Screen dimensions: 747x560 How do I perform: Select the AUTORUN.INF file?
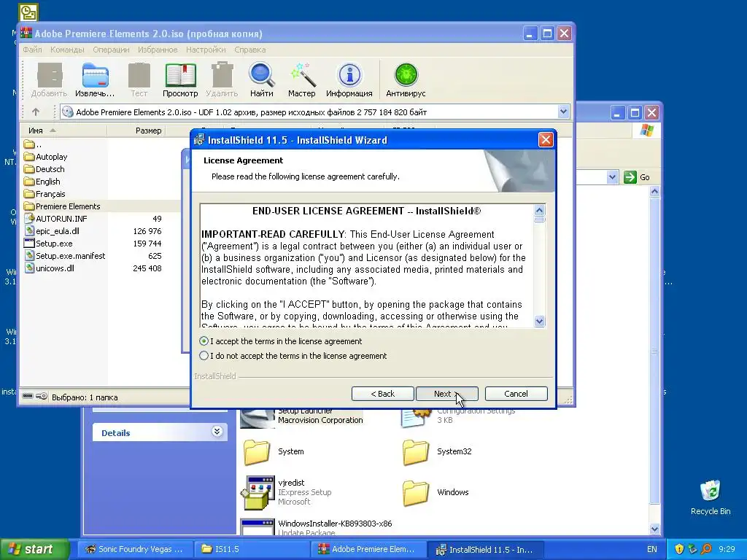tap(55, 219)
